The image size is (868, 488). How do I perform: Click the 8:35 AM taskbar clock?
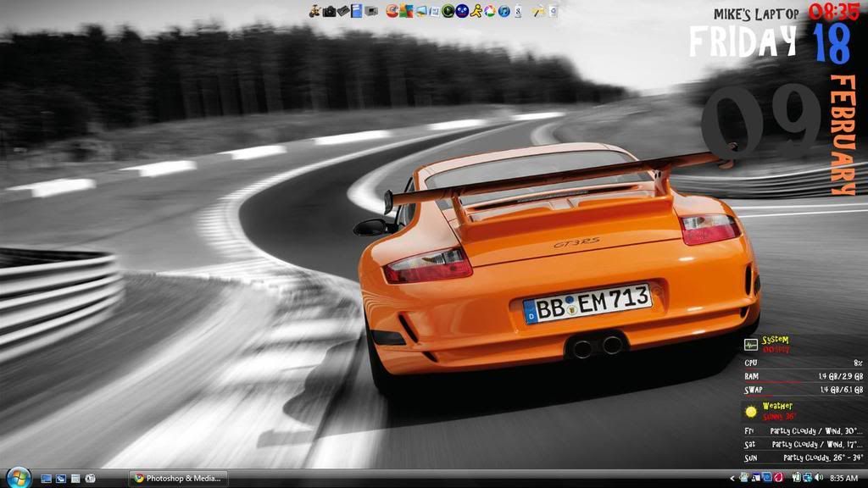(x=843, y=478)
